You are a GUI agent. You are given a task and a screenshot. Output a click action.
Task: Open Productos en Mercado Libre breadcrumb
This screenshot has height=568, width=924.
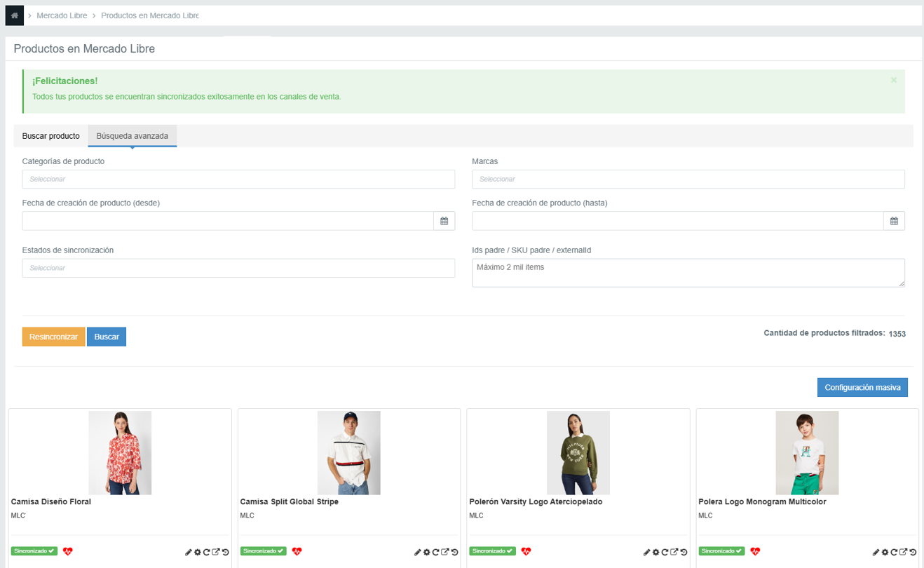(x=150, y=15)
